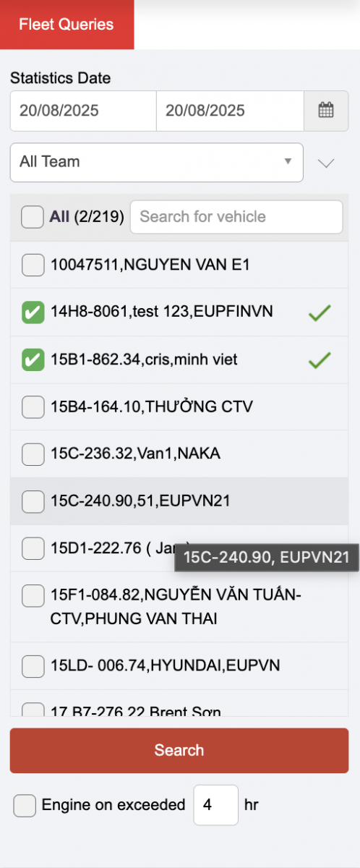Open the All Team dropdown

[x=156, y=162]
